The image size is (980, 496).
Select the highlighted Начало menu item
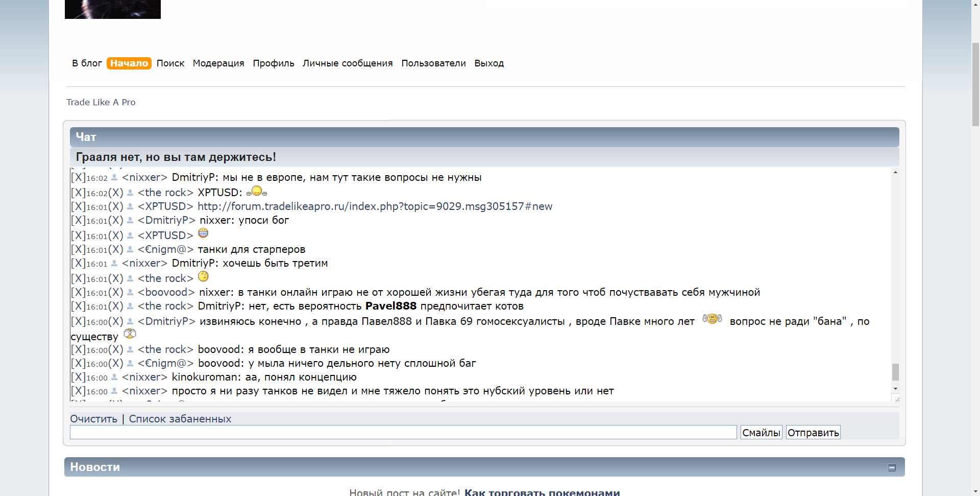coord(129,63)
